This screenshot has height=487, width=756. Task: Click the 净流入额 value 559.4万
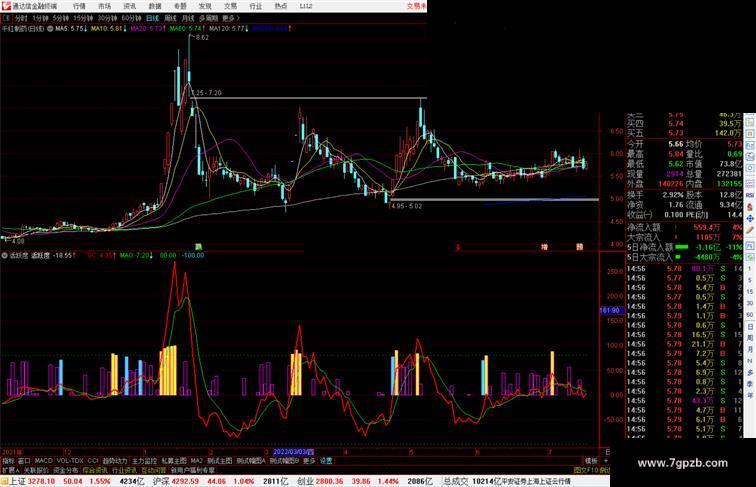coord(707,227)
